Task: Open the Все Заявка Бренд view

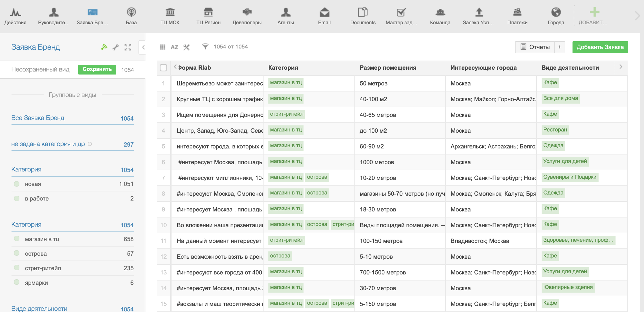Action: (x=38, y=118)
